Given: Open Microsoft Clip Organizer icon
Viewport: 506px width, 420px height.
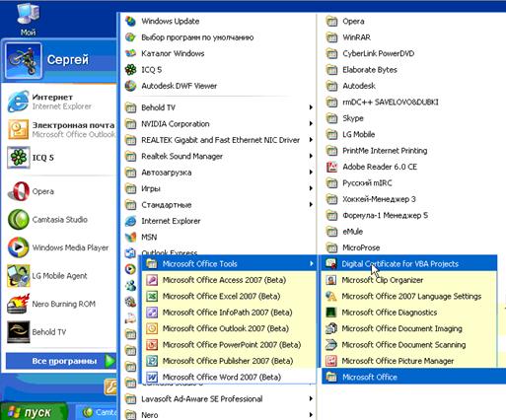Looking at the screenshot, I should pos(331,280).
